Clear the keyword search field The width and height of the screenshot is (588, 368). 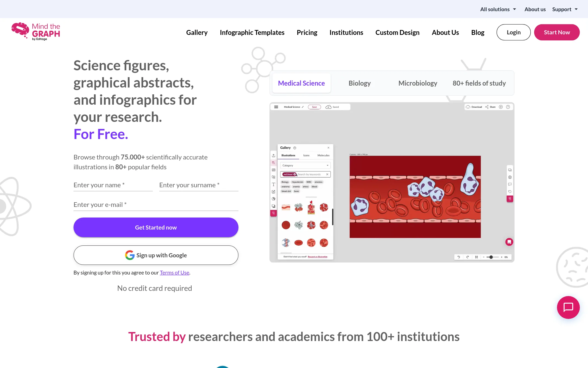click(327, 174)
